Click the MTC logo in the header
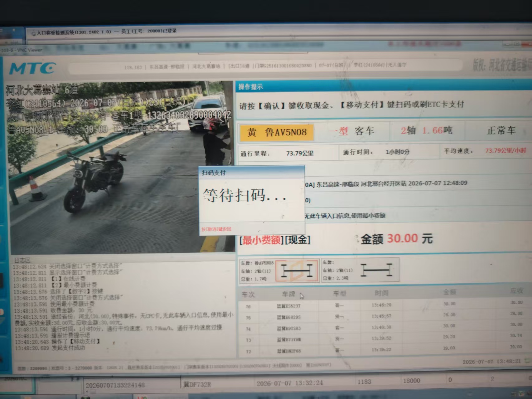The width and height of the screenshot is (532, 399). point(32,68)
